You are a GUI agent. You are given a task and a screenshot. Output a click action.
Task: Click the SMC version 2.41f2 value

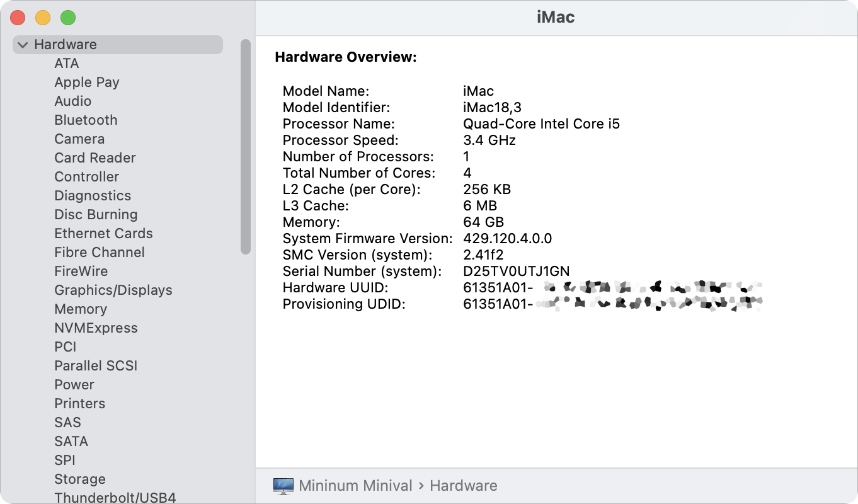tap(483, 255)
